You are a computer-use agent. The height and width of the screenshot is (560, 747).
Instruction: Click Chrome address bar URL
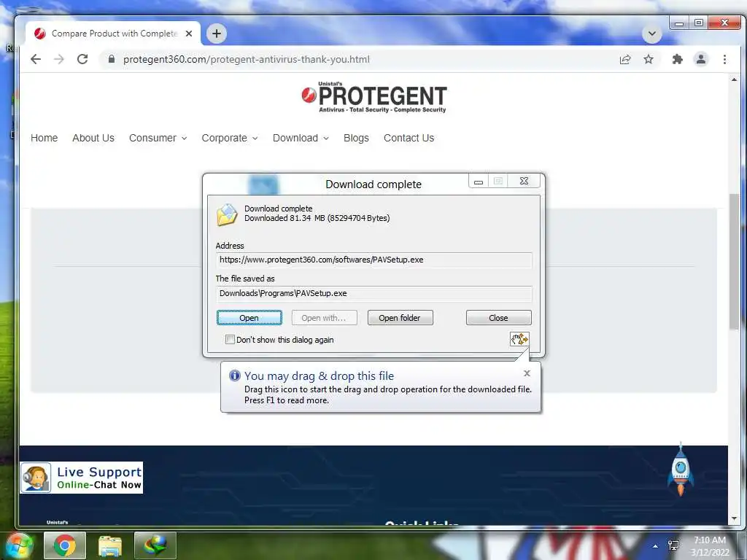click(247, 60)
